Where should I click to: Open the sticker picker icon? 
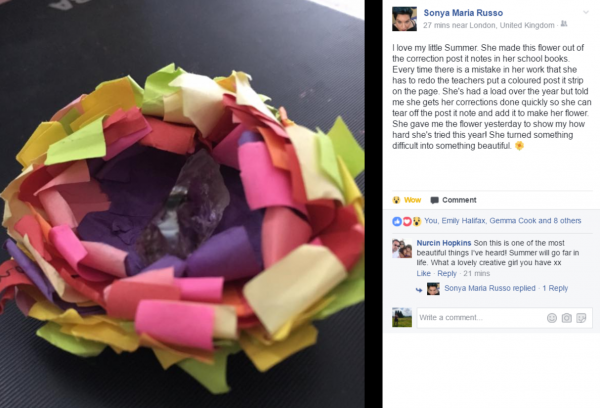tap(581, 318)
